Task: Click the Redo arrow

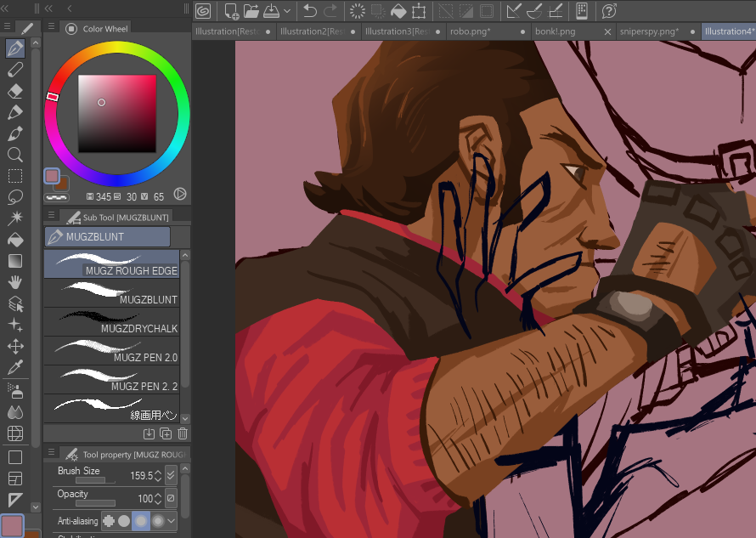Action: pyautogui.click(x=330, y=10)
